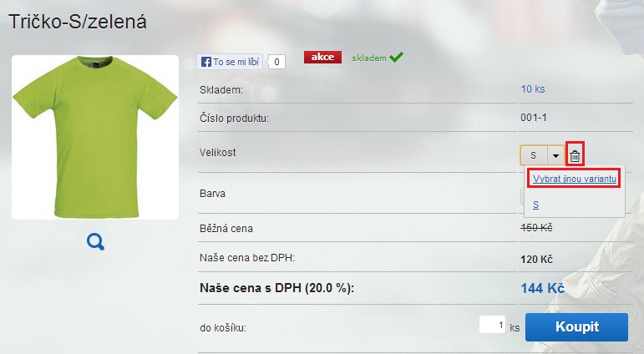Screen dimensions: 644x354
Task: Open the Velikost dropdown arrow
Action: tap(555, 155)
